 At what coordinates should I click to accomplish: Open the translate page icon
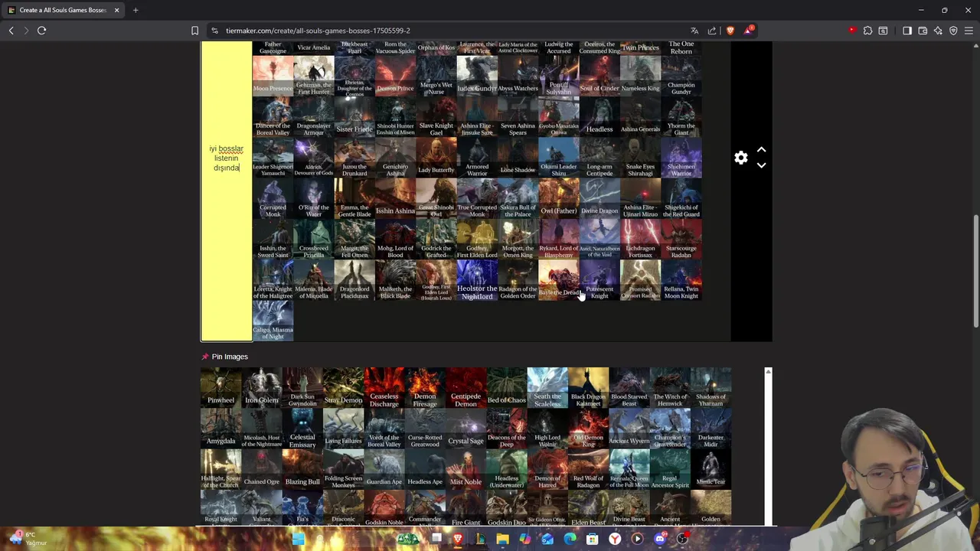(x=694, y=31)
